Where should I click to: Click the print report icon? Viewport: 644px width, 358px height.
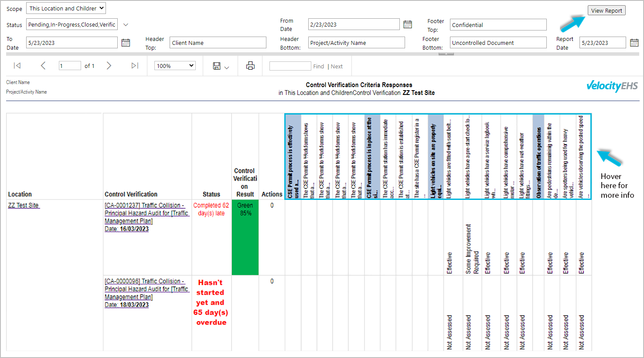pyautogui.click(x=250, y=66)
